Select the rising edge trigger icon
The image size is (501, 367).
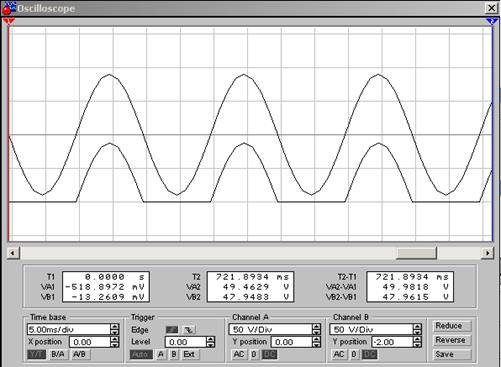[172, 330]
